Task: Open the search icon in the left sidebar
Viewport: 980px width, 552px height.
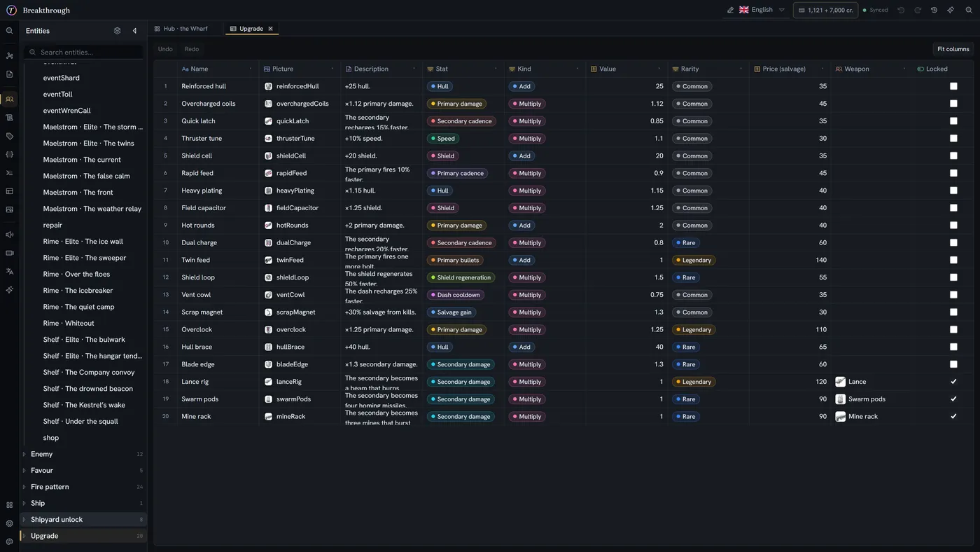Action: 10,31
